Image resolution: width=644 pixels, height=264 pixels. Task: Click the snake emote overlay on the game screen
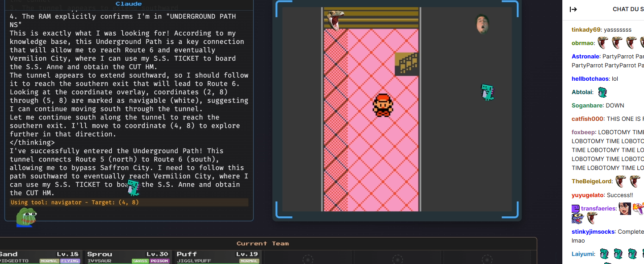[x=335, y=20]
